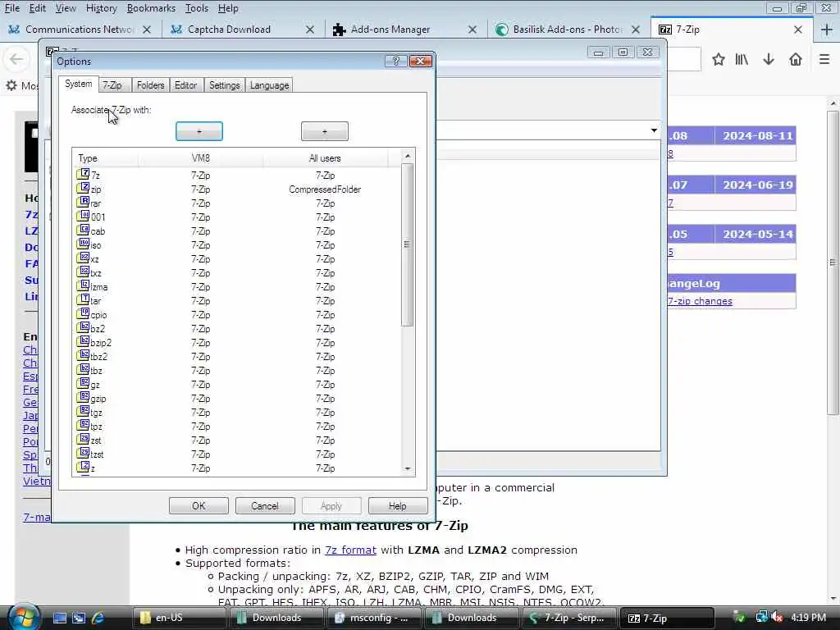Screen dimensions: 840x630
Task: Switch to Captcha Download browser tab
Action: [243, 30]
